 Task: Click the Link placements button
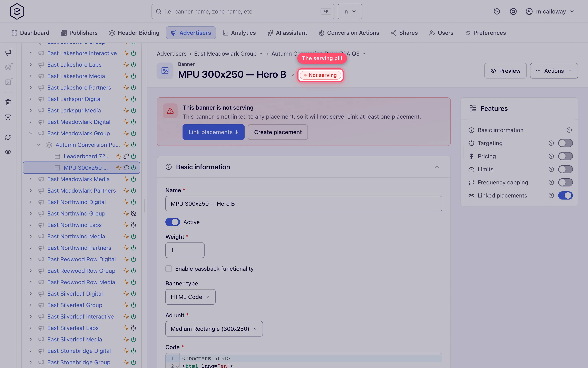(x=213, y=132)
